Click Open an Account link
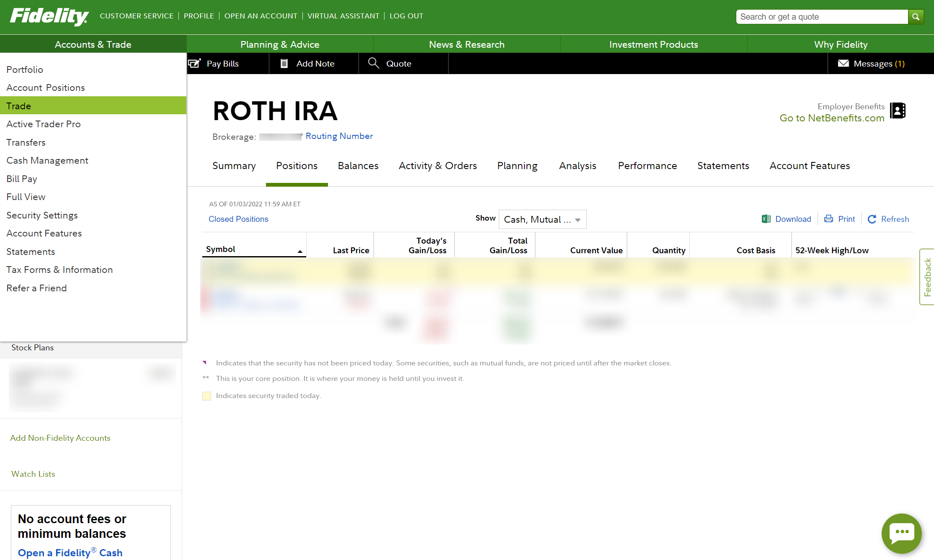 [261, 16]
